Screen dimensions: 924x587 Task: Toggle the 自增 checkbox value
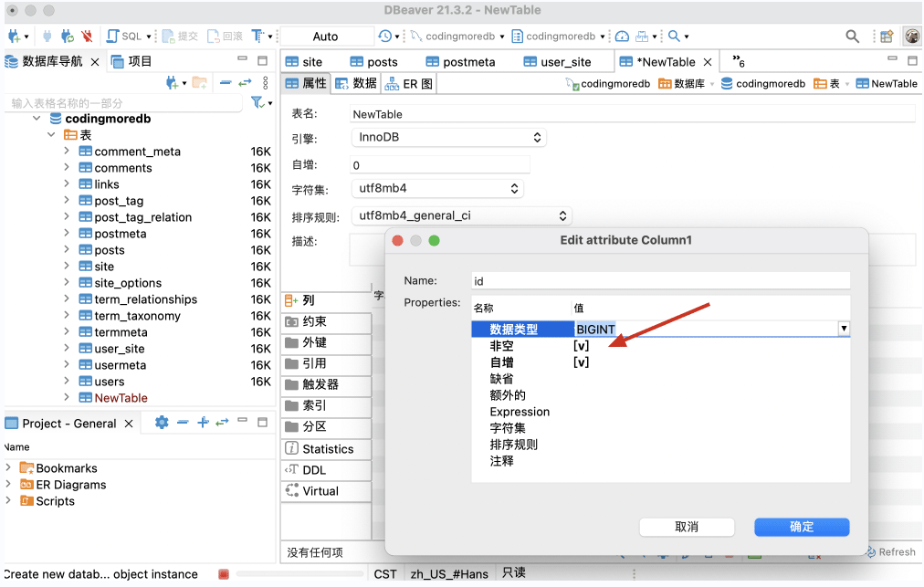[x=581, y=362]
